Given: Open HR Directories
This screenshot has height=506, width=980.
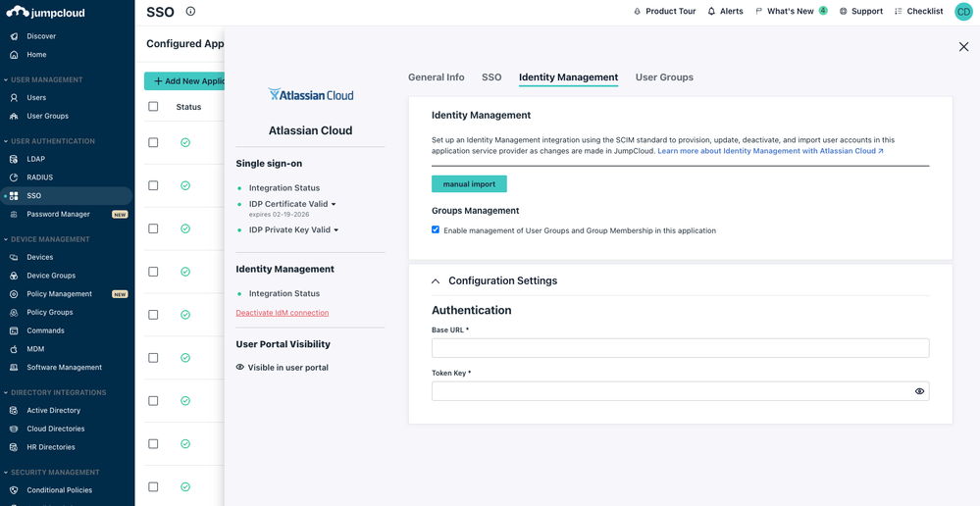Looking at the screenshot, I should pyautogui.click(x=51, y=447).
